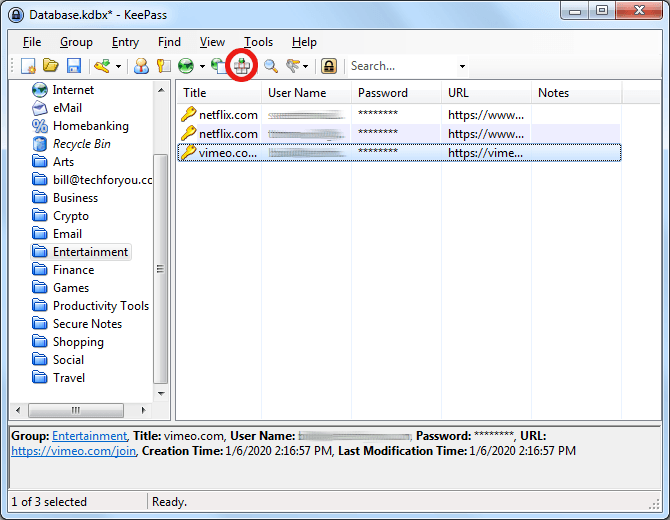Click the KeePass lock icon in title bar

click(x=16, y=15)
